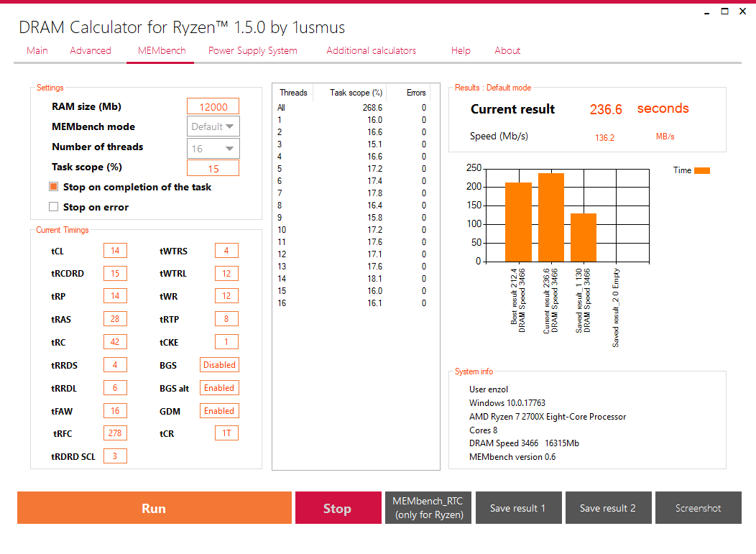Enable the Stop on error checkbox
756x554 pixels.
(x=53, y=207)
